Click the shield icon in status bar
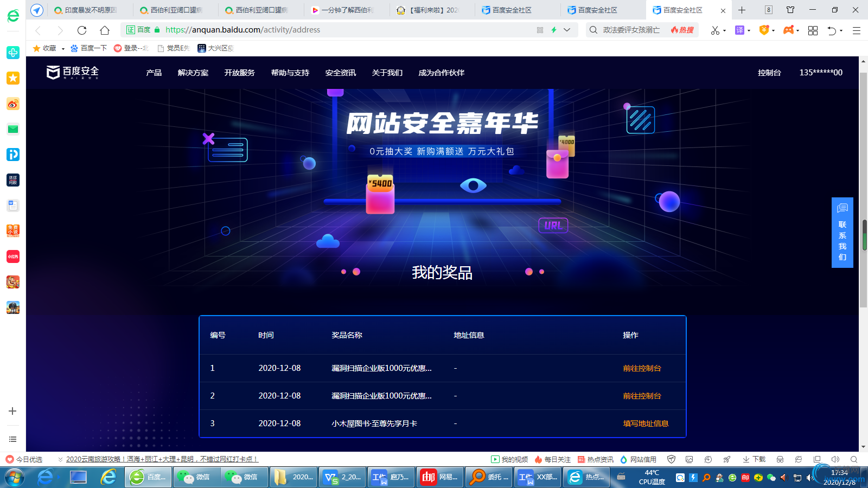The image size is (868, 488). (x=671, y=459)
